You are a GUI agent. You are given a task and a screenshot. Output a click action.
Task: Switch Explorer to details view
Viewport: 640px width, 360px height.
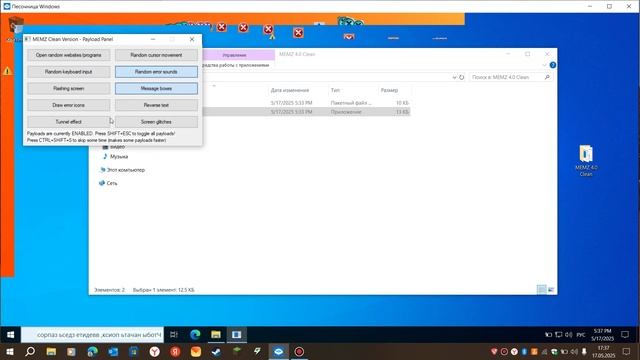tap(541, 289)
